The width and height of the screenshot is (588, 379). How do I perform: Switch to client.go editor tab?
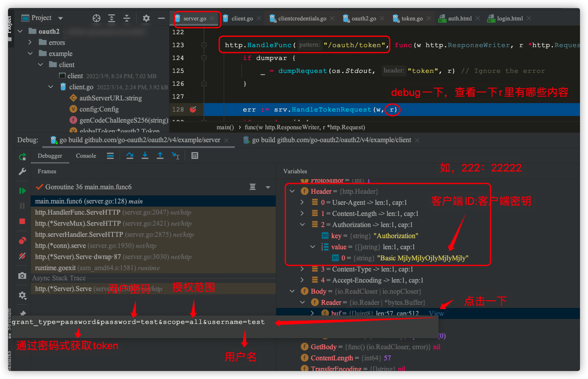pos(242,18)
